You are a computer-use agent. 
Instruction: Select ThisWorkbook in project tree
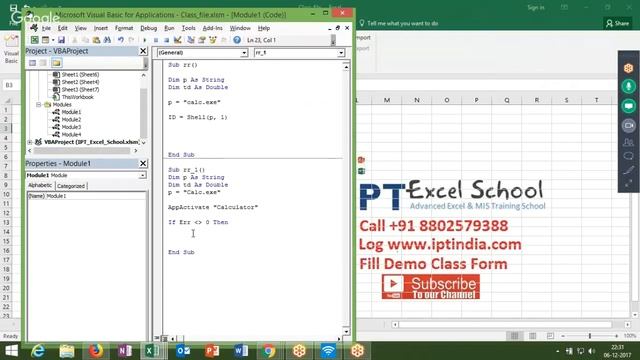tap(78, 97)
